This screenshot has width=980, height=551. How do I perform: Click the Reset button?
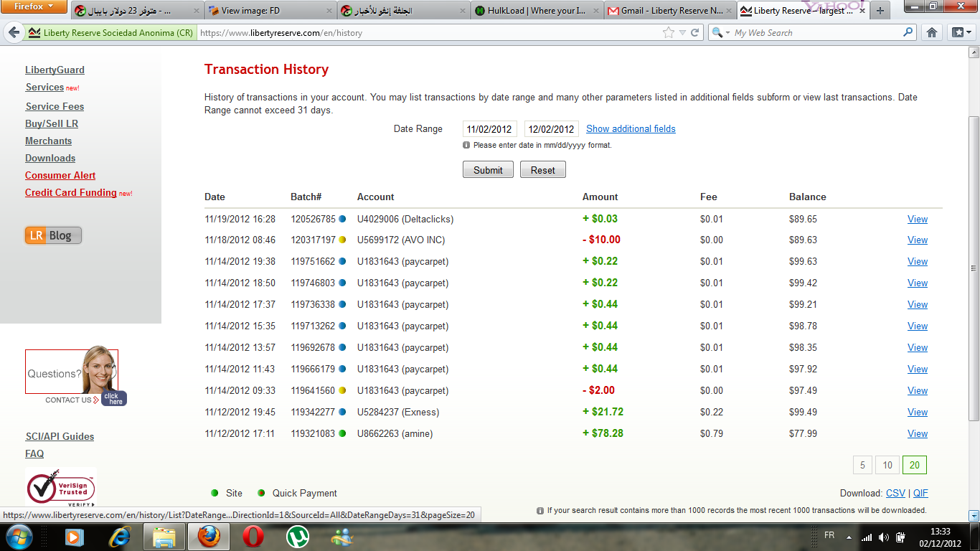coord(543,170)
